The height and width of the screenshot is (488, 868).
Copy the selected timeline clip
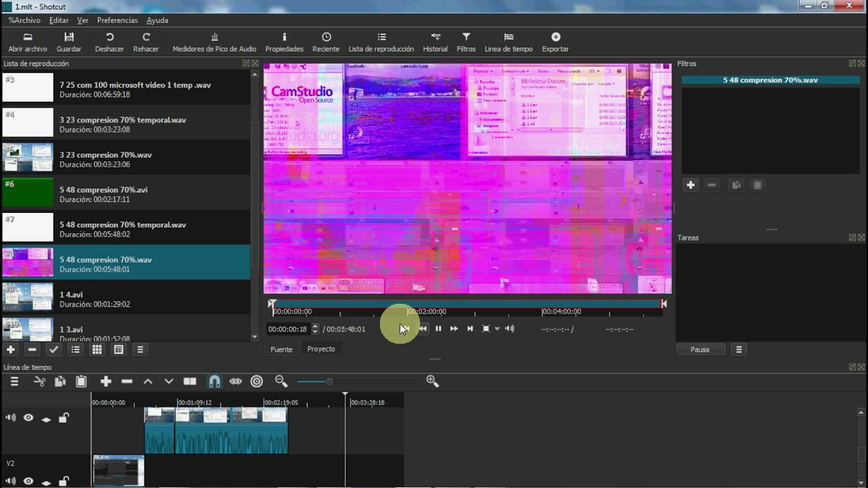click(60, 382)
